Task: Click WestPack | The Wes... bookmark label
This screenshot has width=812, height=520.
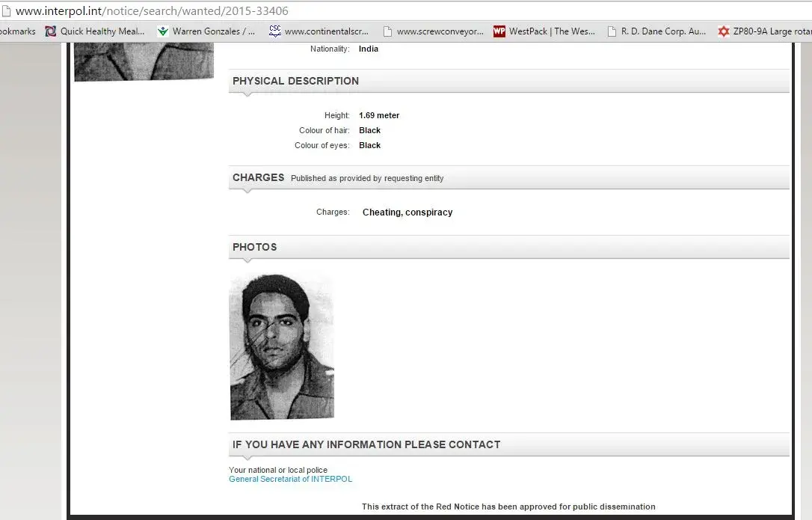Action: (x=552, y=31)
